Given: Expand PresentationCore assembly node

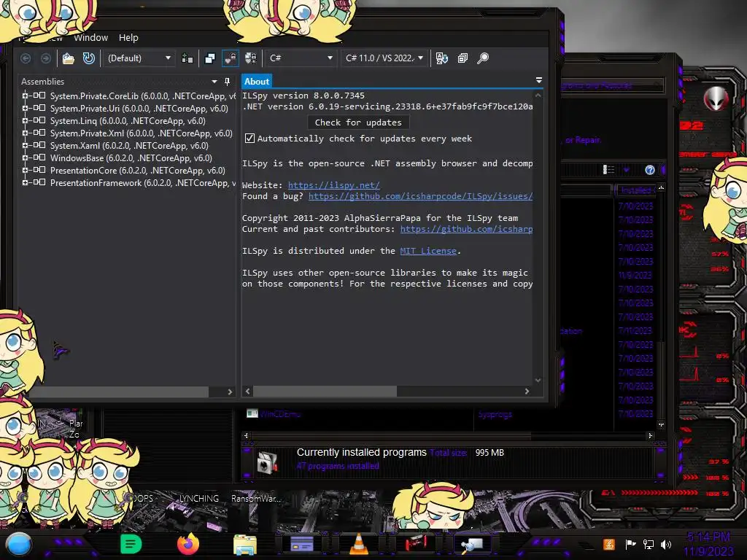Looking at the screenshot, I should click(25, 170).
